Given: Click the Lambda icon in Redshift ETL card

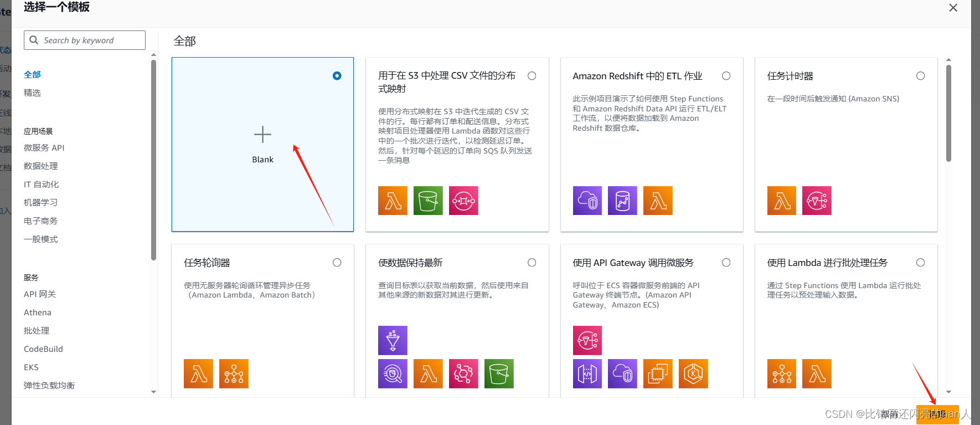Looking at the screenshot, I should 658,201.
